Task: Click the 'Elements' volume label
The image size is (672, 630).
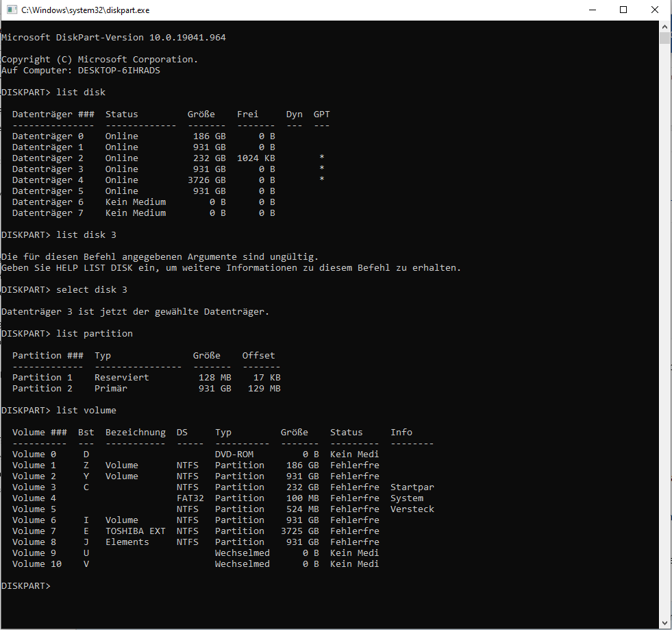Action: click(x=127, y=542)
